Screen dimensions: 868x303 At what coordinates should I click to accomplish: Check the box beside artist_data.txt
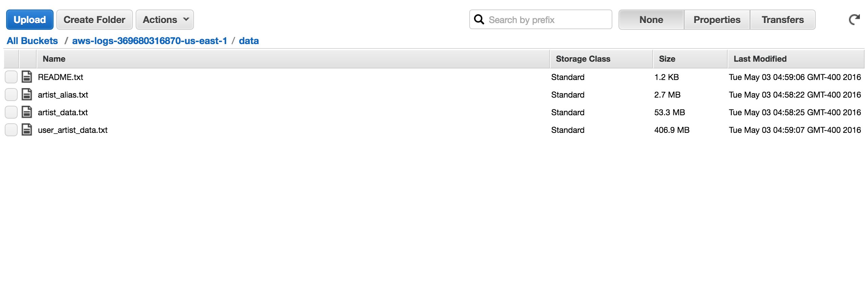click(11, 112)
